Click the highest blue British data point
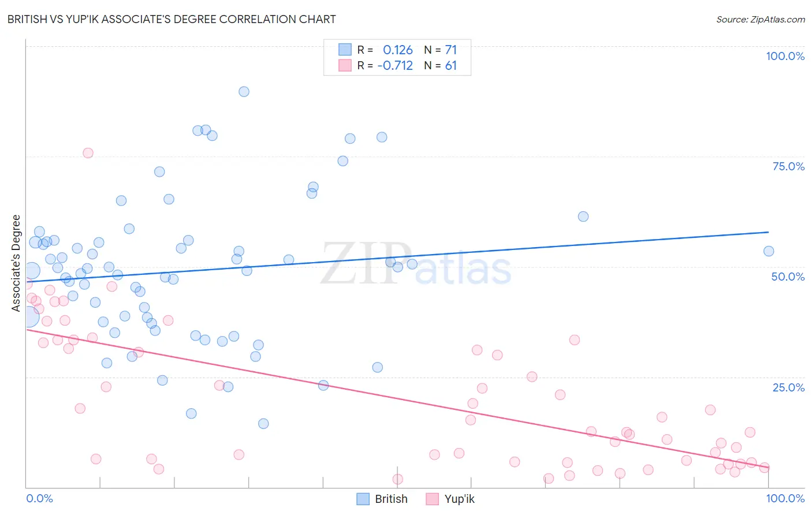The height and width of the screenshot is (515, 812). point(244,92)
